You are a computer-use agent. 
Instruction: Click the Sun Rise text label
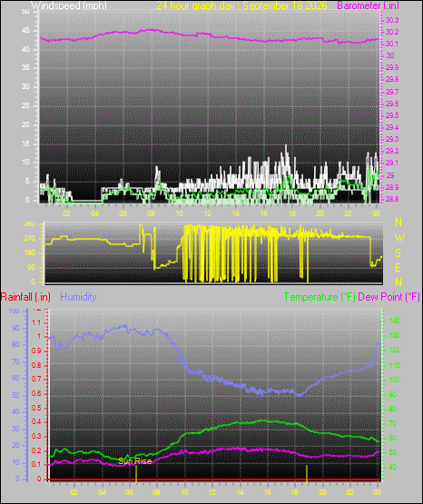pyautogui.click(x=135, y=461)
